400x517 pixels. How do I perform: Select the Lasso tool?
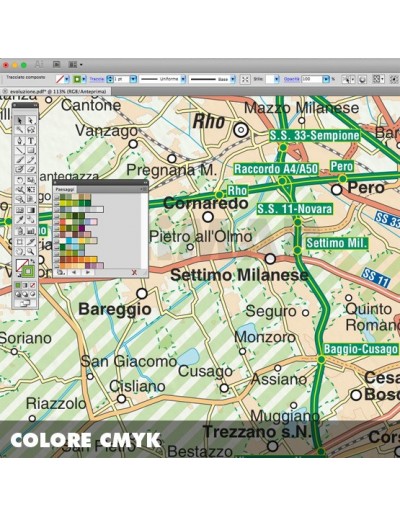coord(31,130)
